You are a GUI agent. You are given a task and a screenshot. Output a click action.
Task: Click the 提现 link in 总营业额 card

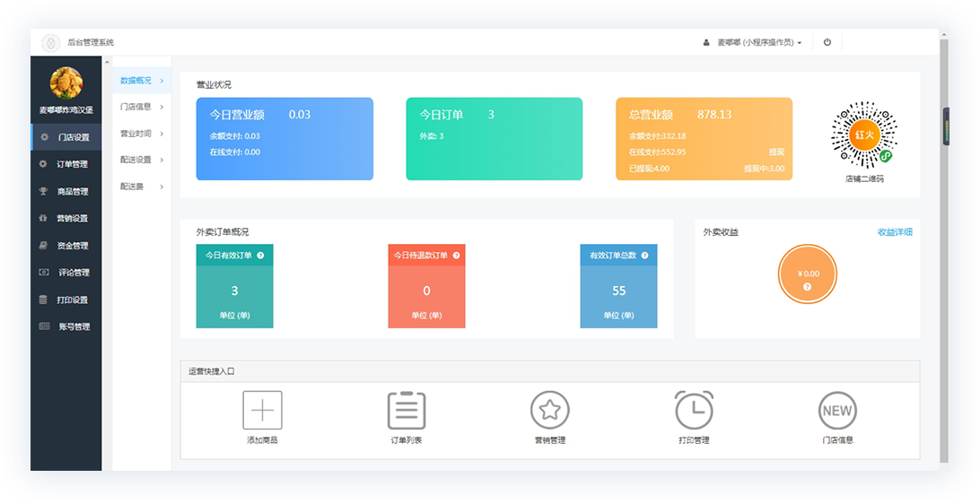point(776,152)
